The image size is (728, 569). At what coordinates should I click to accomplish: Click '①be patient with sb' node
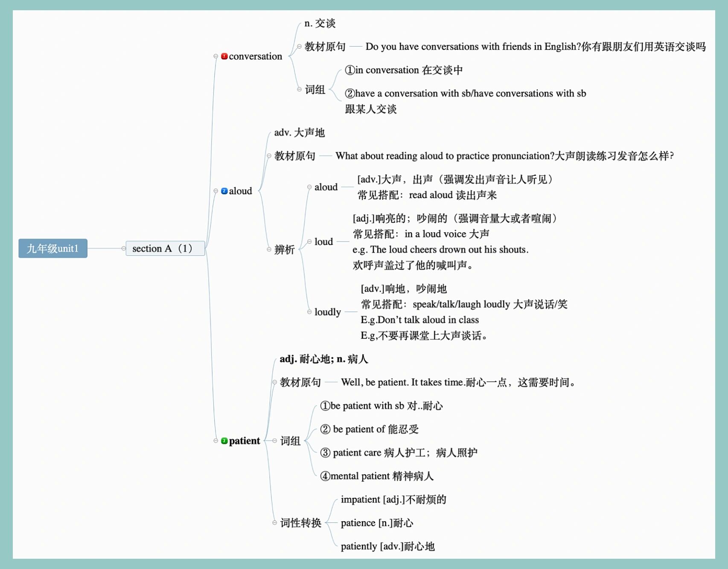(x=381, y=406)
